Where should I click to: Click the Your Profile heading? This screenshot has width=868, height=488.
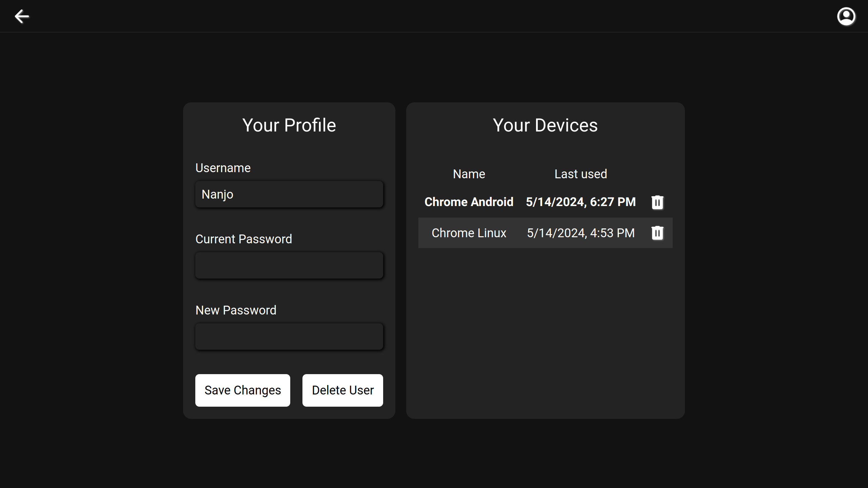point(289,125)
